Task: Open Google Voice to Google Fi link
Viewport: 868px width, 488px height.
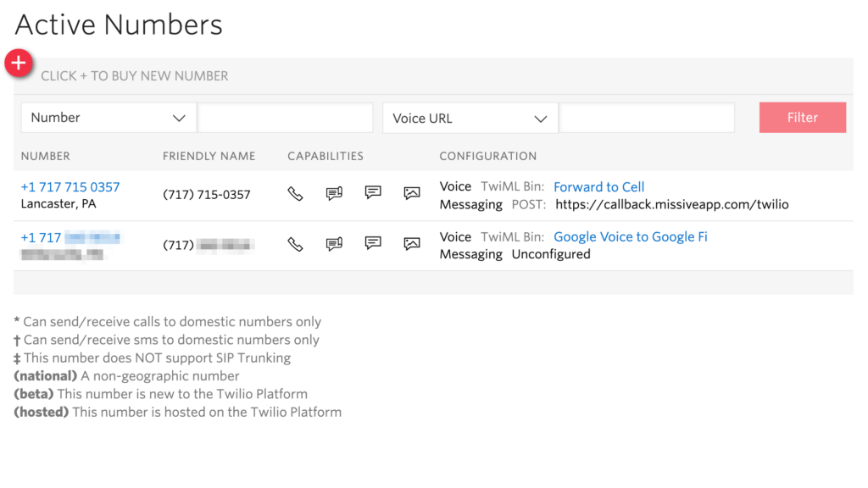Action: [x=630, y=237]
